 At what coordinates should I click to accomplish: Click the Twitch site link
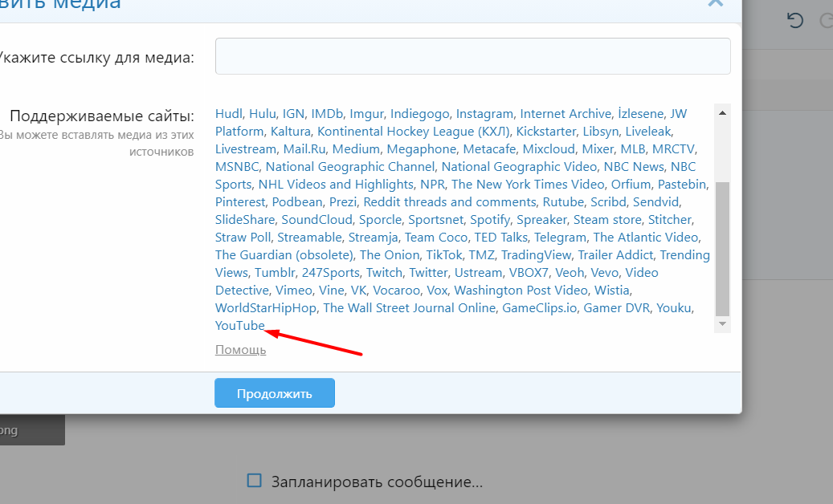384,273
